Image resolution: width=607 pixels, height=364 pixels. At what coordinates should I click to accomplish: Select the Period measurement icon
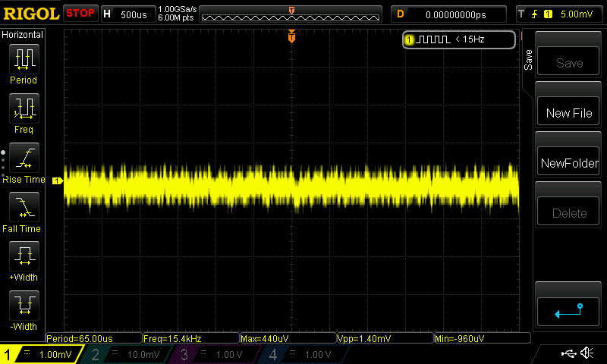24,59
